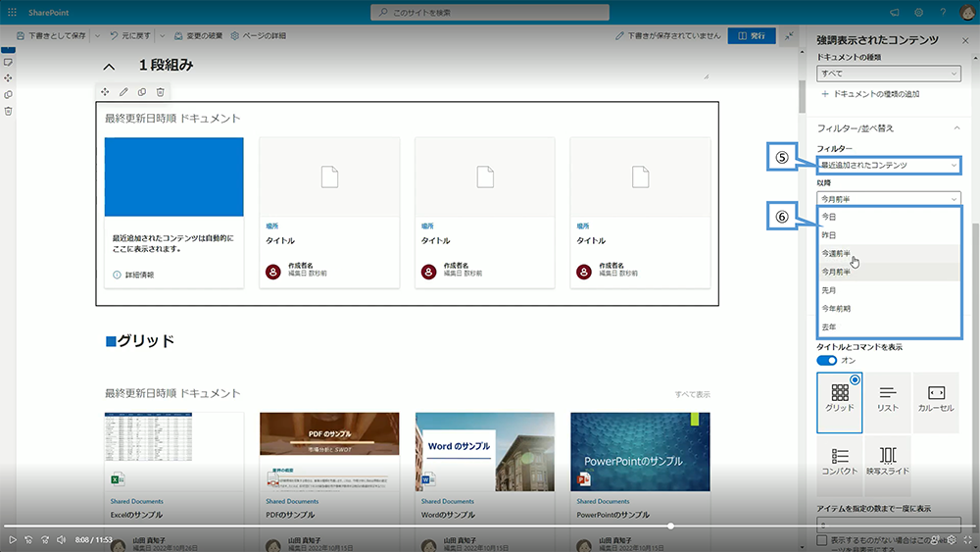Click the plus icon for ドキュメントの種類の追加

[825, 94]
